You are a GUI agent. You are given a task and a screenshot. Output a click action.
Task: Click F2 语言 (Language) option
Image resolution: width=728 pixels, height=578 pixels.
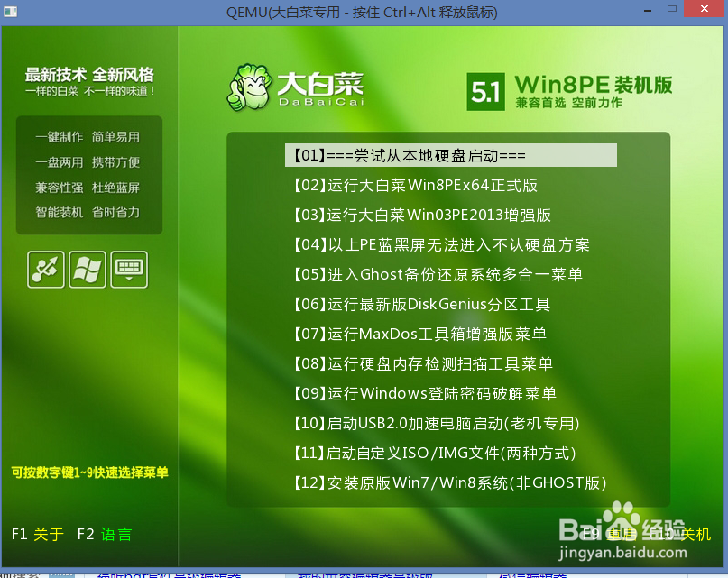click(x=105, y=534)
